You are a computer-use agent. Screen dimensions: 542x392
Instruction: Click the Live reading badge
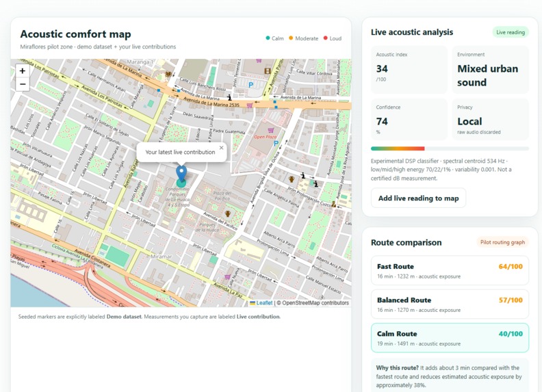pos(511,32)
